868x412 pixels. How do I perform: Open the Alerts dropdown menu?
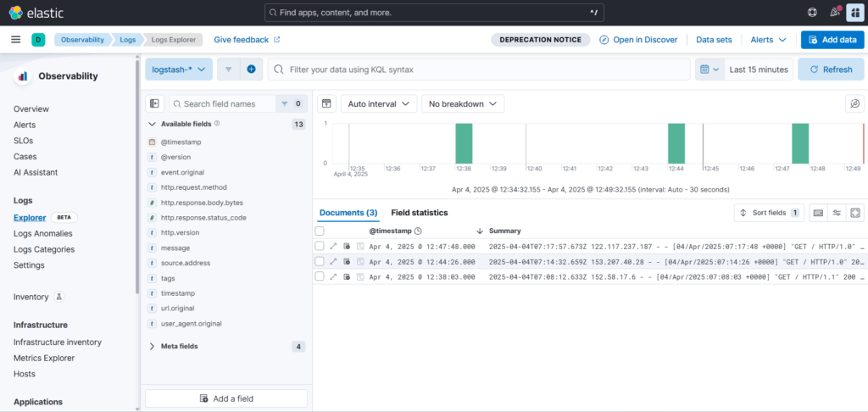click(768, 40)
